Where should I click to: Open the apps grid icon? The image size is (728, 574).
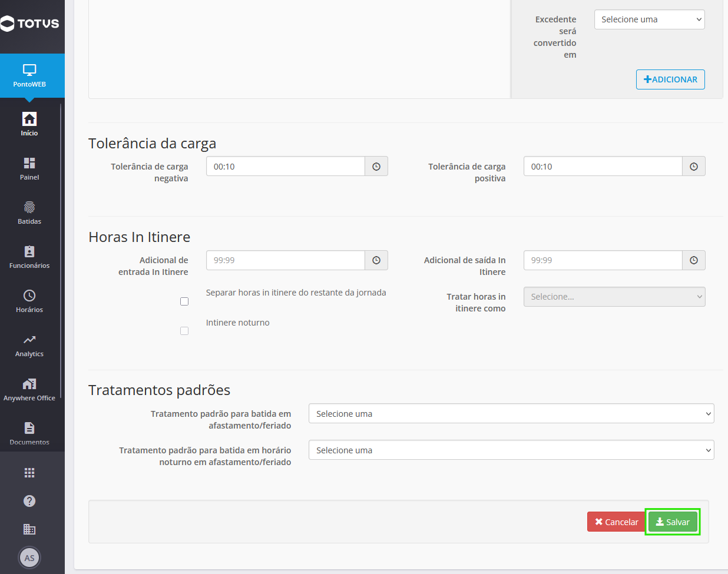pyautogui.click(x=29, y=473)
